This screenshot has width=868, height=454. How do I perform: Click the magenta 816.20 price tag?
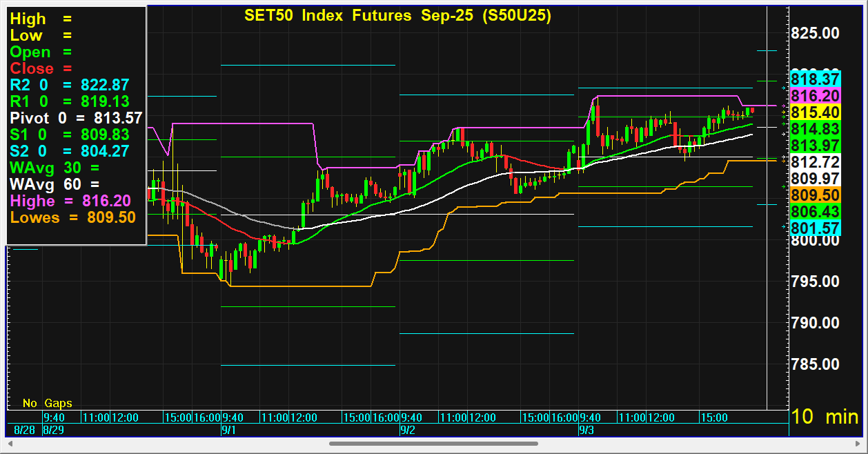pyautogui.click(x=816, y=95)
